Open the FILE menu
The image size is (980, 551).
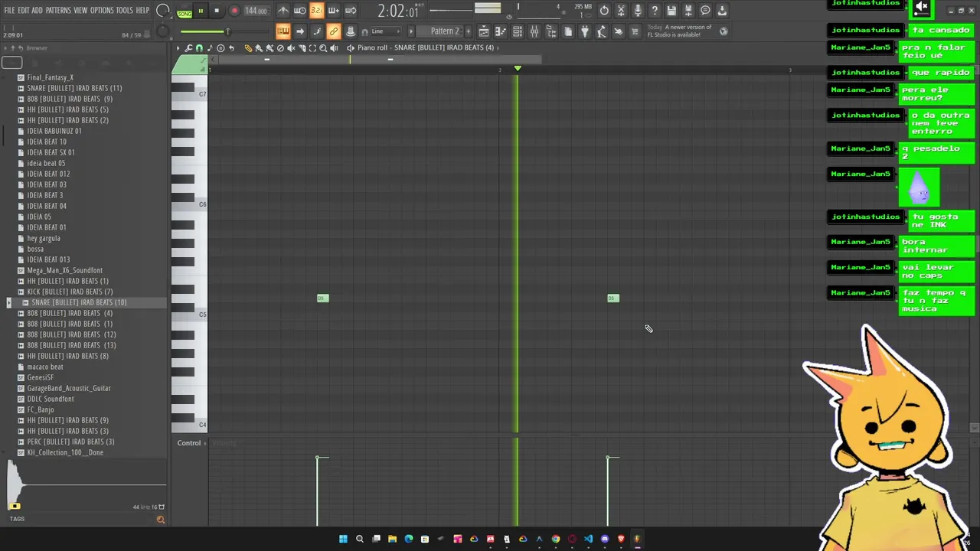9,11
